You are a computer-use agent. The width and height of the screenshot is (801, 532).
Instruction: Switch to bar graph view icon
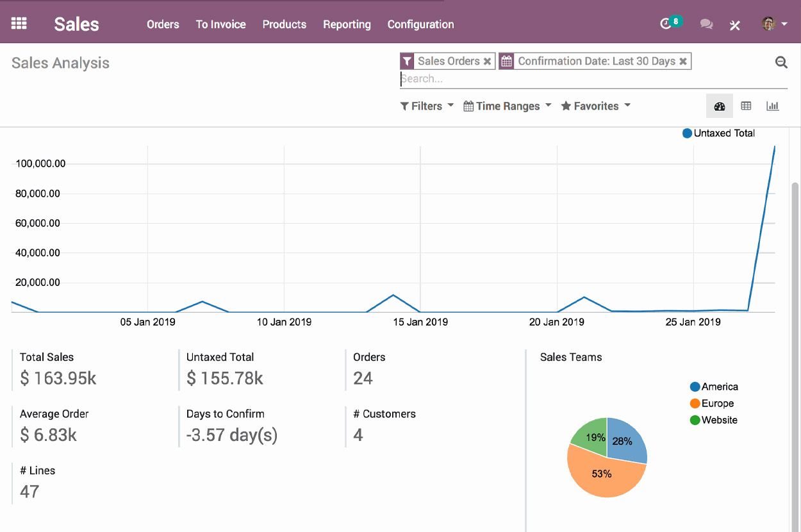(773, 106)
